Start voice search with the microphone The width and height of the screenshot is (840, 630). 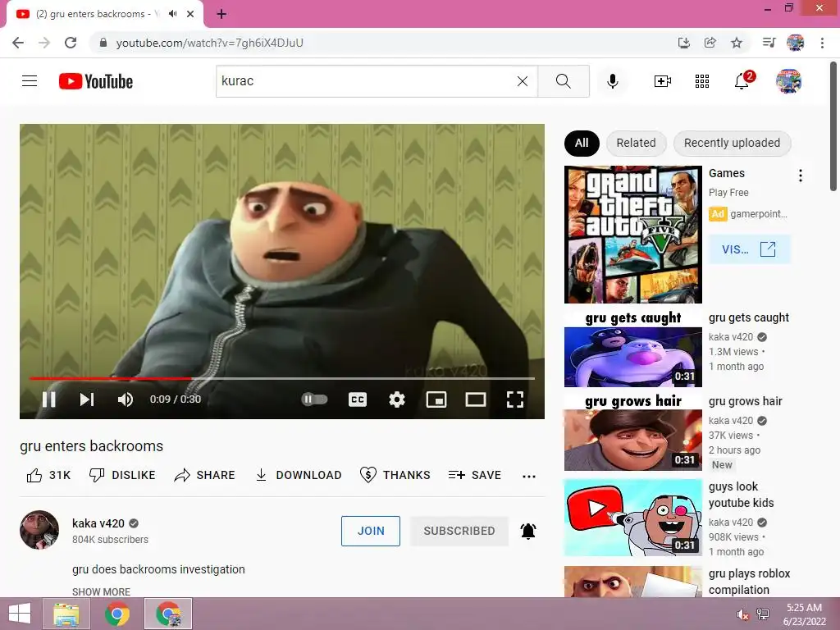(x=613, y=81)
